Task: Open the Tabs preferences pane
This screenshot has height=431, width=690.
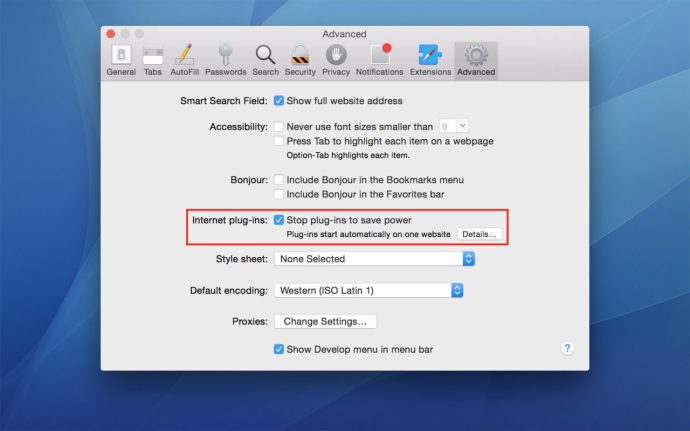Action: [153, 60]
